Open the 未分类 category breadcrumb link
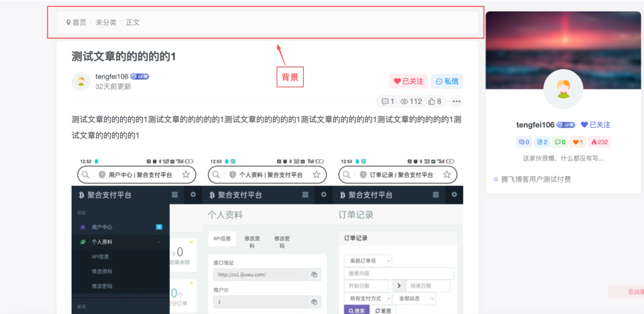 106,23
